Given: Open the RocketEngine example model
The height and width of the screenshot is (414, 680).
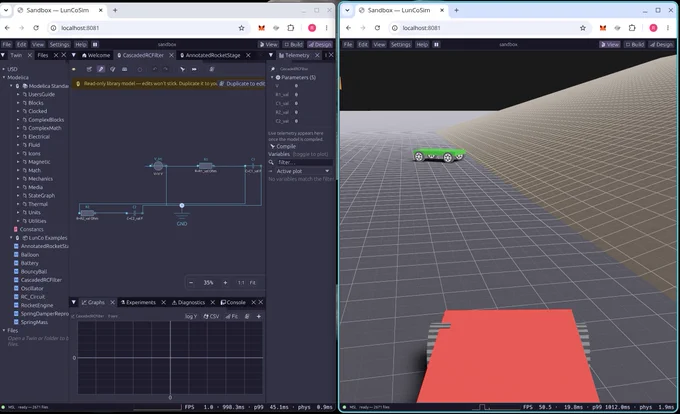Looking at the screenshot, I should pos(36,306).
